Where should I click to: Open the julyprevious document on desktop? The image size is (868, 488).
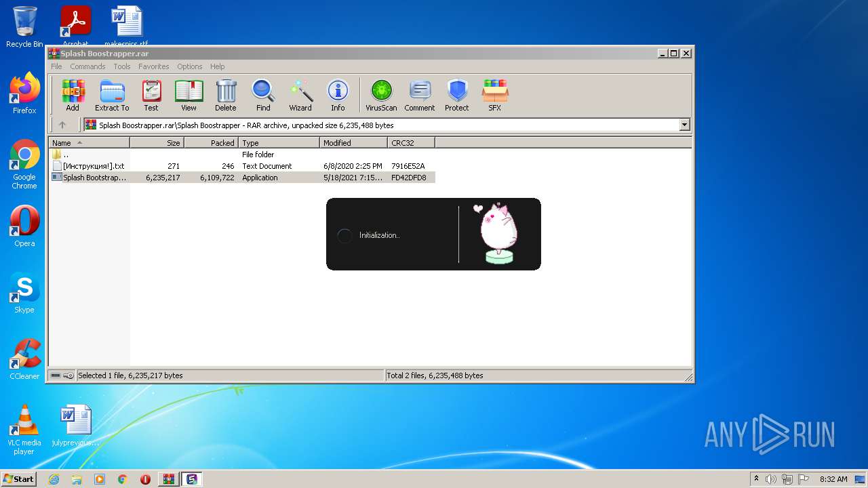[75, 425]
